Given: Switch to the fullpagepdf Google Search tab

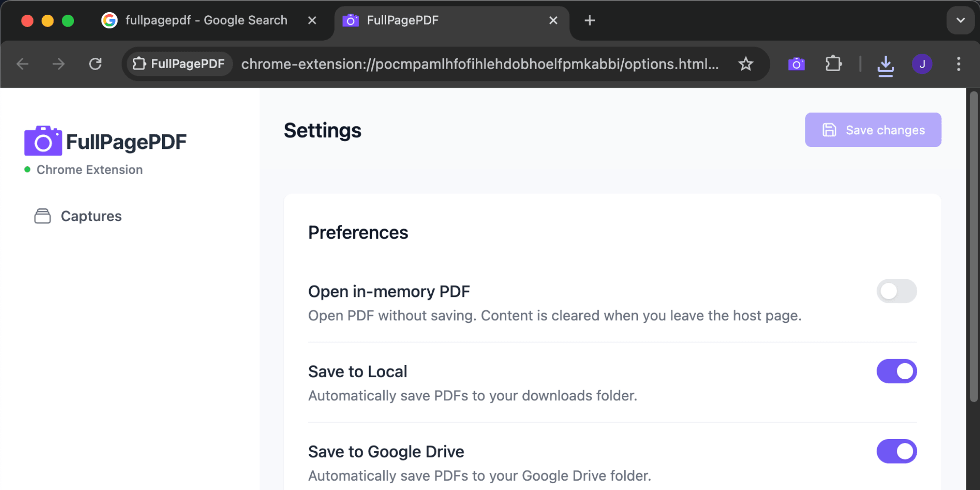Looking at the screenshot, I should pyautogui.click(x=206, y=21).
